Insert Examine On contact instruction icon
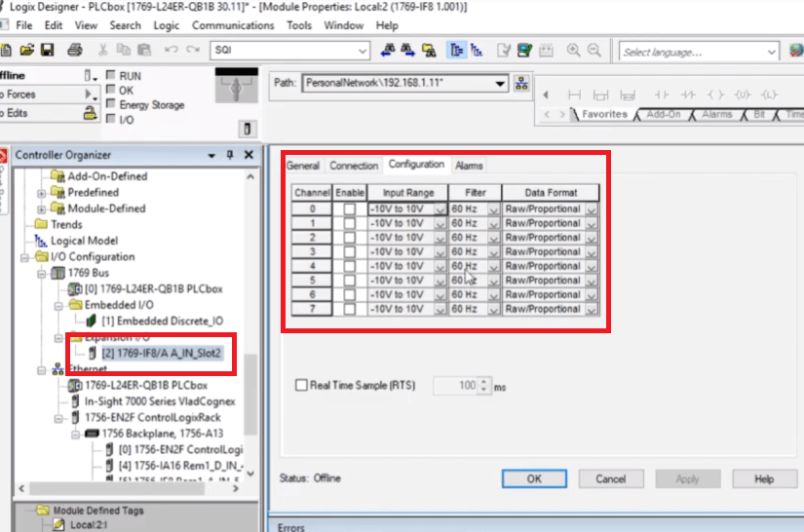Image resolution: width=804 pixels, height=532 pixels. (x=662, y=95)
